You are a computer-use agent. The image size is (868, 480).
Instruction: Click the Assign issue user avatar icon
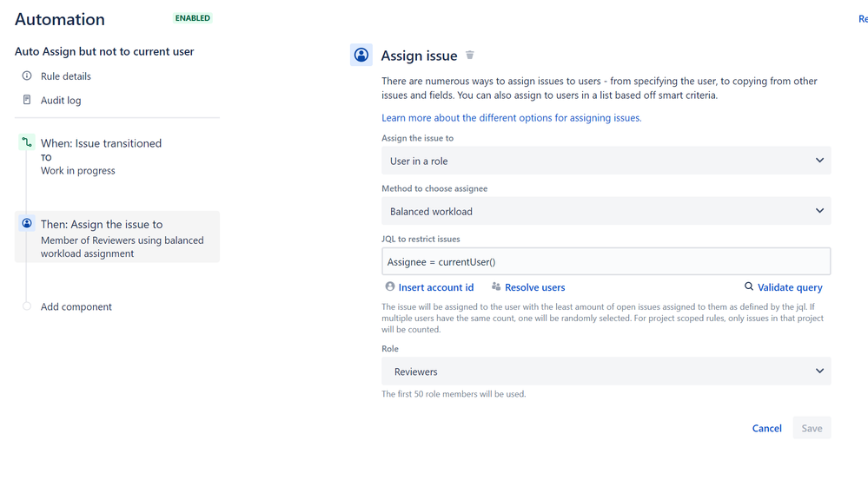[361, 55]
